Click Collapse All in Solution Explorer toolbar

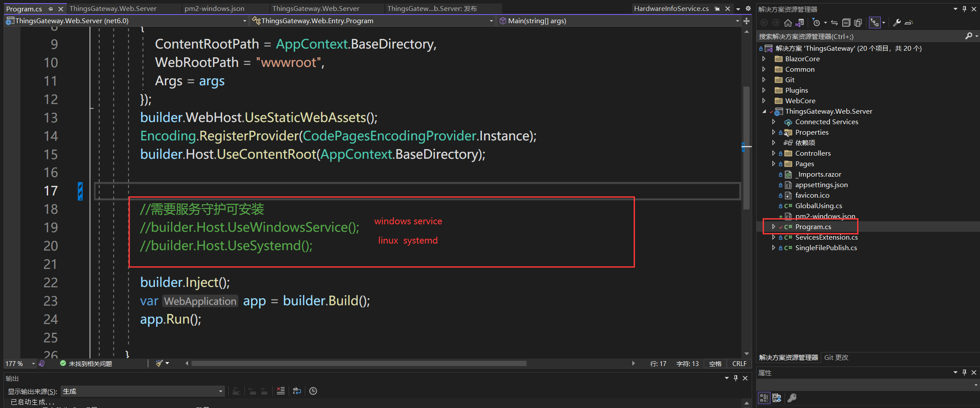pos(846,23)
